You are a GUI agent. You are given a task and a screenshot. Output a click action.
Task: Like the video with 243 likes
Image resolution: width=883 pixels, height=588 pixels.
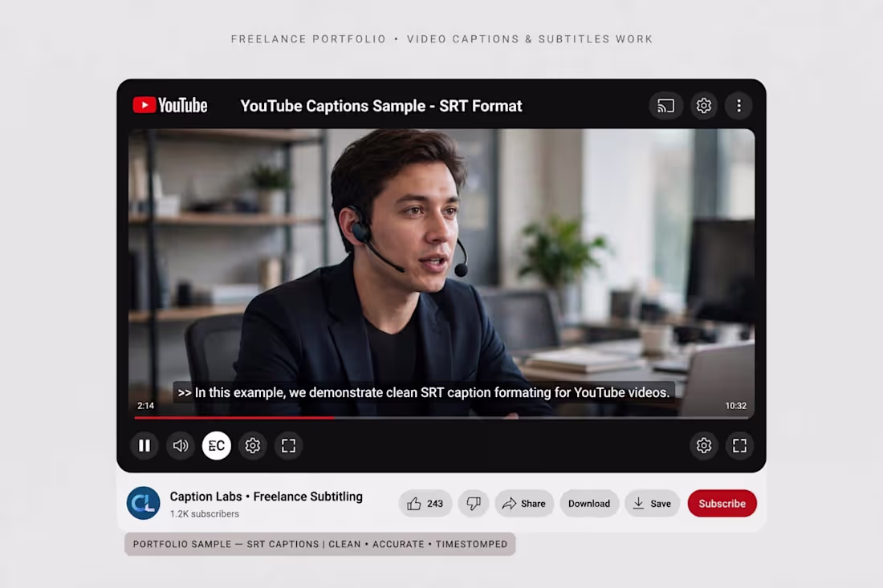[x=425, y=504]
